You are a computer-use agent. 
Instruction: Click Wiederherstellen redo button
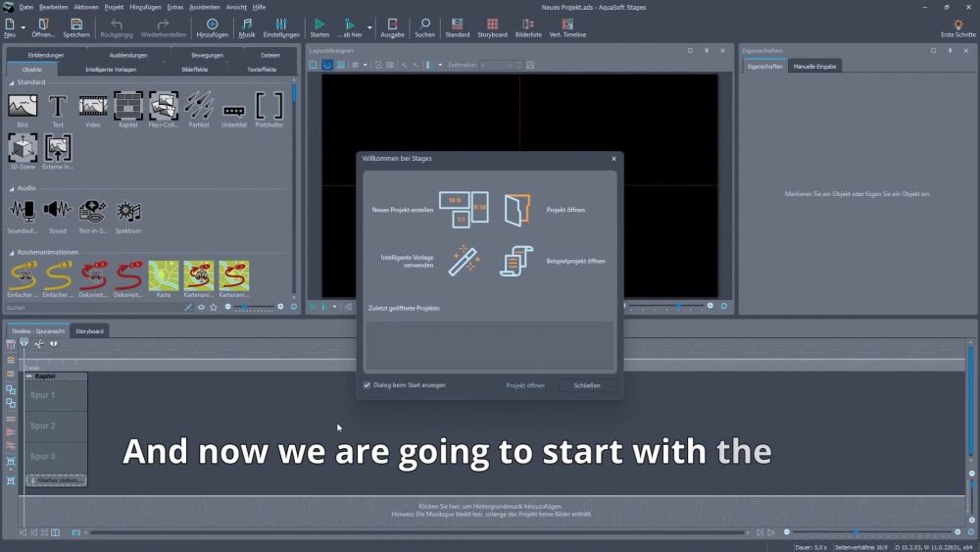click(x=163, y=27)
